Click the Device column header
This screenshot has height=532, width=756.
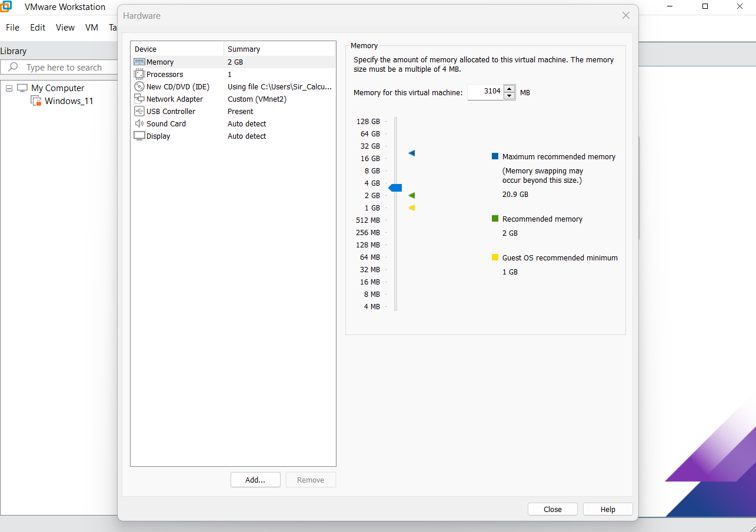point(177,49)
